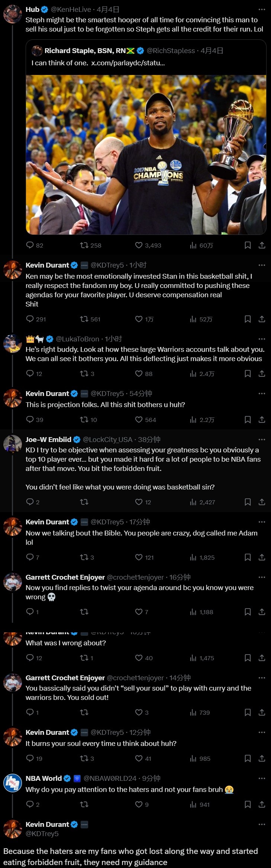Repost Garrett Crochet Enjoyer's 'twist your agenda' reply
This screenshot has height=868, width=271.
pyautogui.click(x=84, y=612)
